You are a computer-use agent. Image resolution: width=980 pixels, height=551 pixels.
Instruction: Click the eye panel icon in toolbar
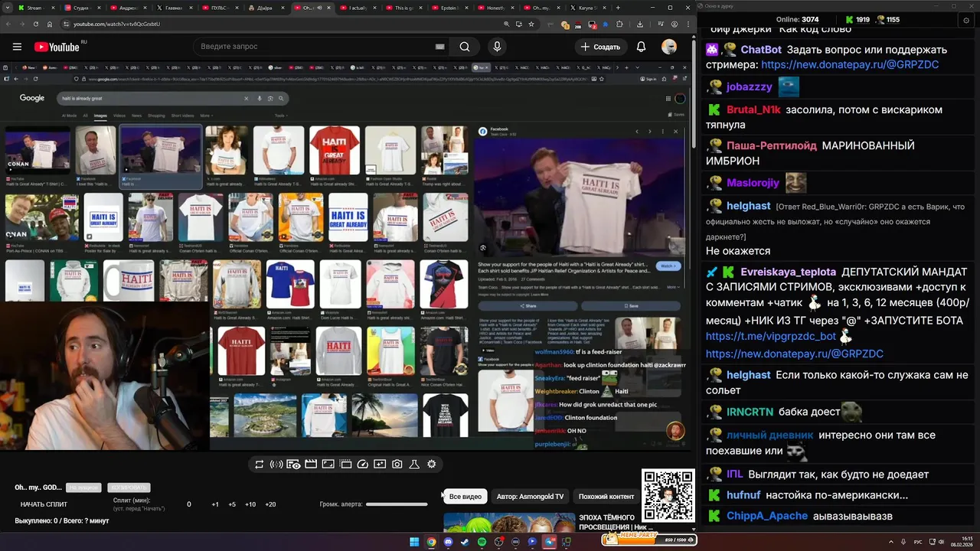coord(293,465)
